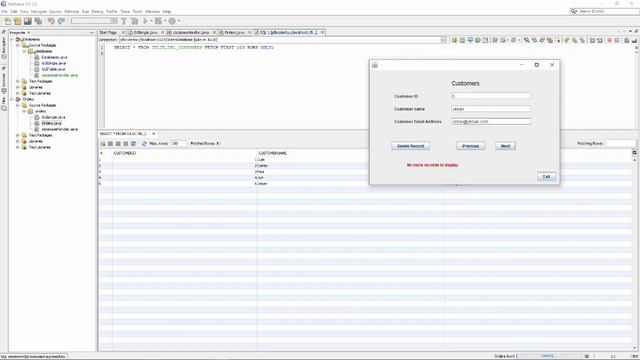Image resolution: width=640 pixels, height=360 pixels.
Task: Collapse the Orders project node
Action: pos(12,99)
